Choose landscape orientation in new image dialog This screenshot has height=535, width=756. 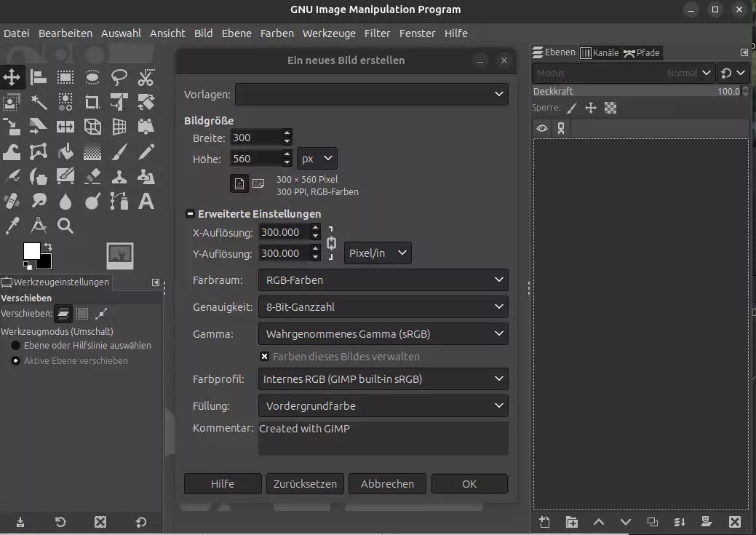258,183
